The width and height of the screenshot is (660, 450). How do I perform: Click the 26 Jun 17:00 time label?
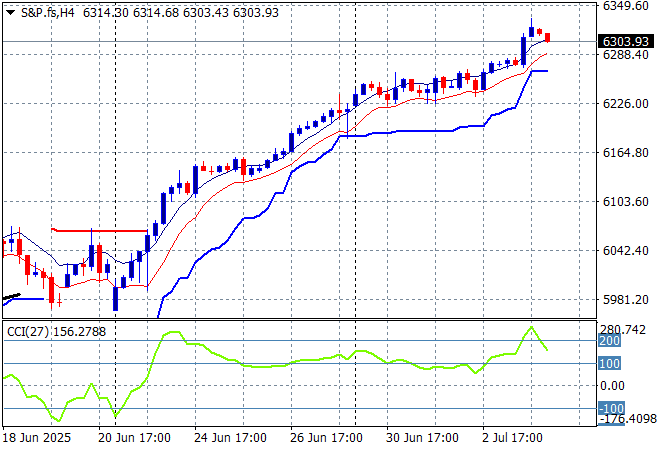[326, 438]
